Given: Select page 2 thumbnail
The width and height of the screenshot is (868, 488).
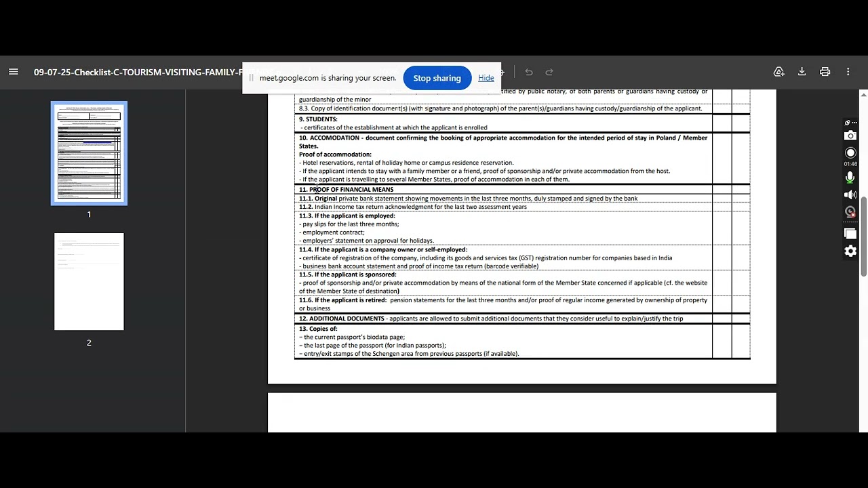Looking at the screenshot, I should [89, 281].
